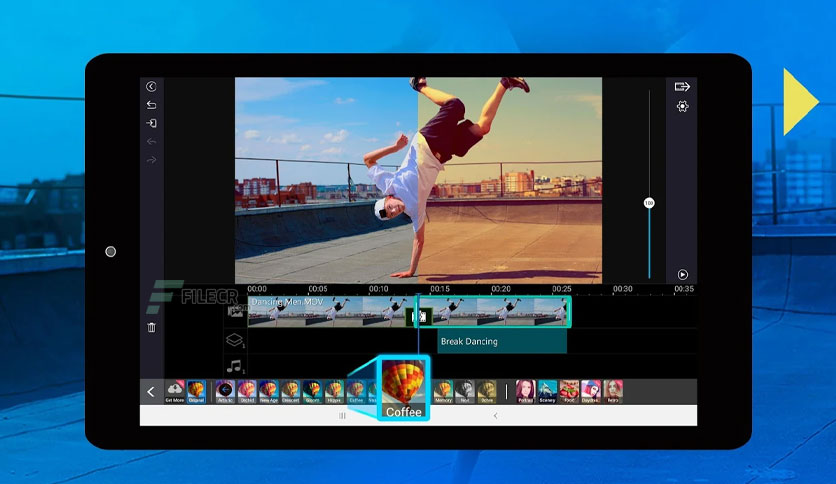Pick the Portrait filter category thumbnail
This screenshot has width=836, height=484.
pyautogui.click(x=525, y=391)
